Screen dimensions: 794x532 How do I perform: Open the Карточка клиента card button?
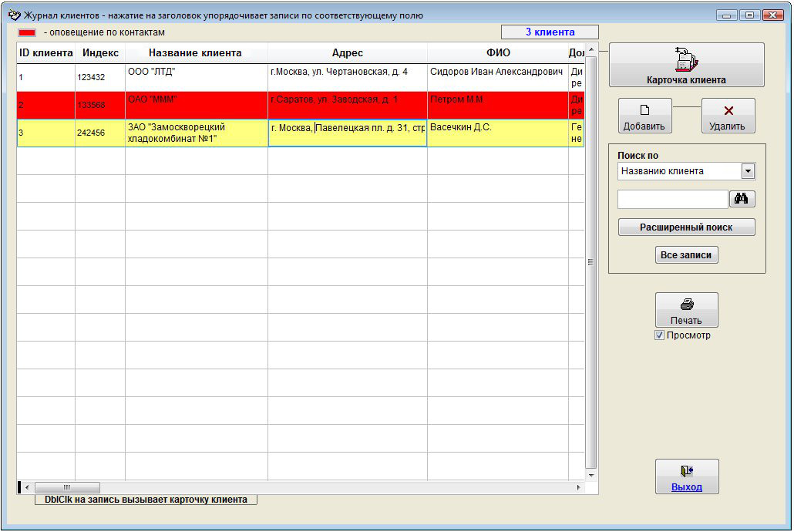click(x=686, y=65)
